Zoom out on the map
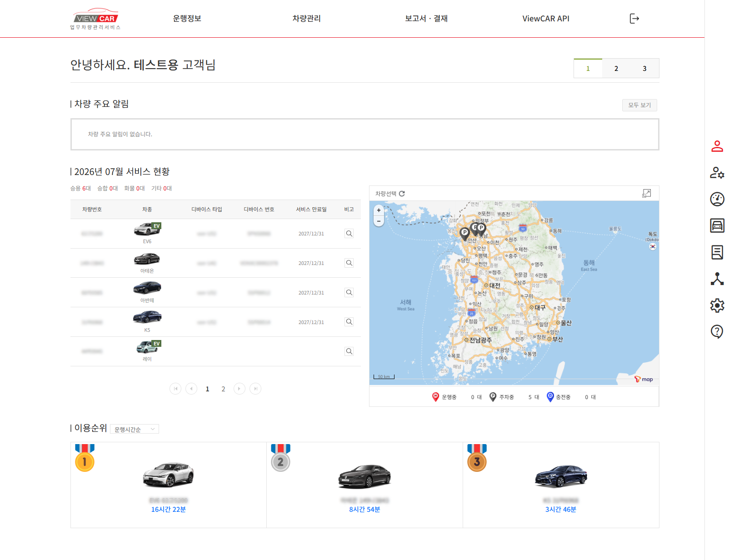The height and width of the screenshot is (560, 729). click(x=379, y=221)
